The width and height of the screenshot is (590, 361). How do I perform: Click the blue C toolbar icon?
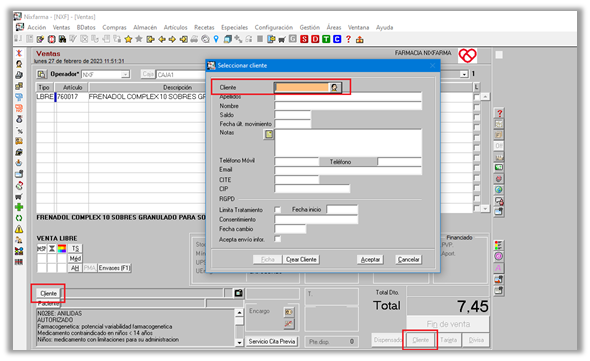337,39
